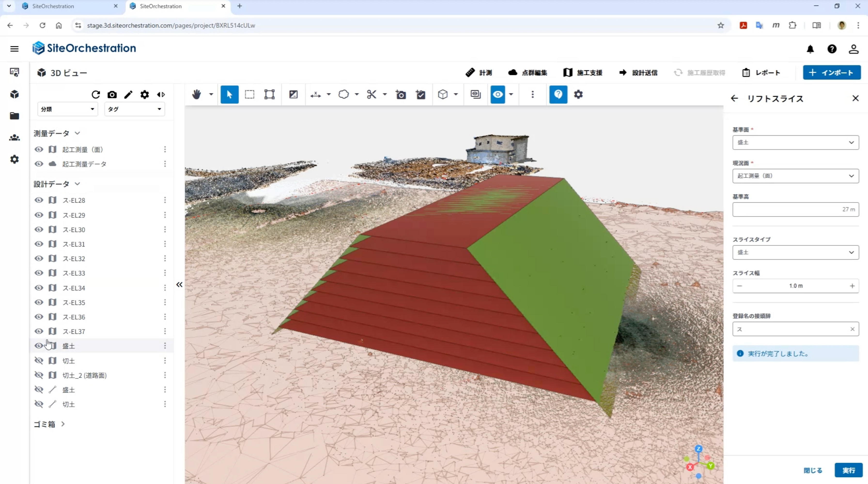Screen dimensions: 868x484
Task: Increase slice width with plus
Action: tap(852, 286)
